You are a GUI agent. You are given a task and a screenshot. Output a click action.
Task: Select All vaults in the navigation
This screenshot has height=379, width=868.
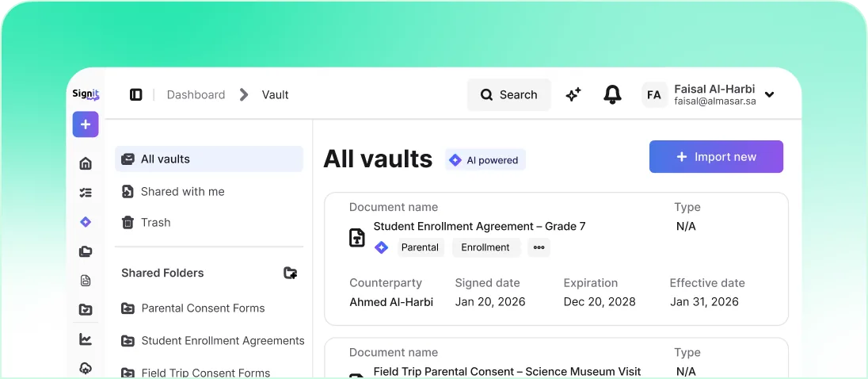209,159
